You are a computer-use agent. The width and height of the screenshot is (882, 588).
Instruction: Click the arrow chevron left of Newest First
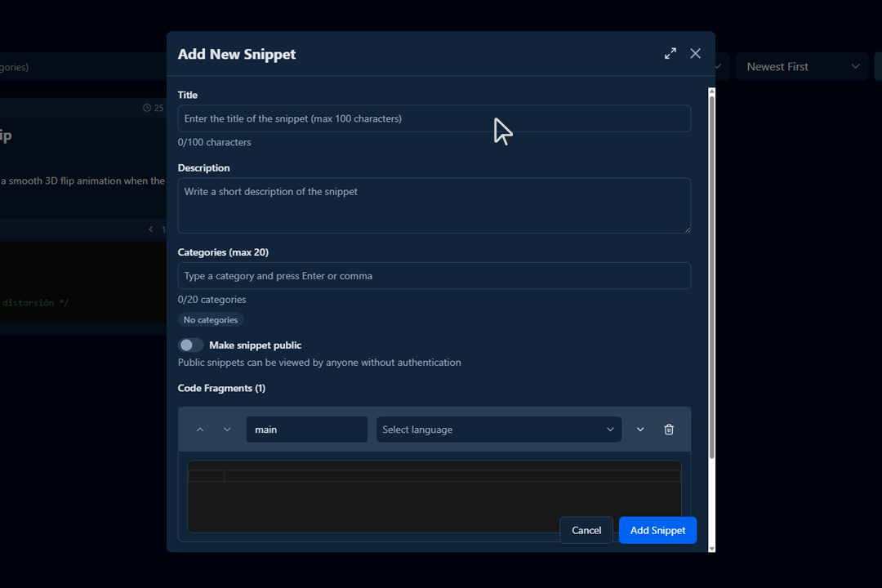pos(717,66)
